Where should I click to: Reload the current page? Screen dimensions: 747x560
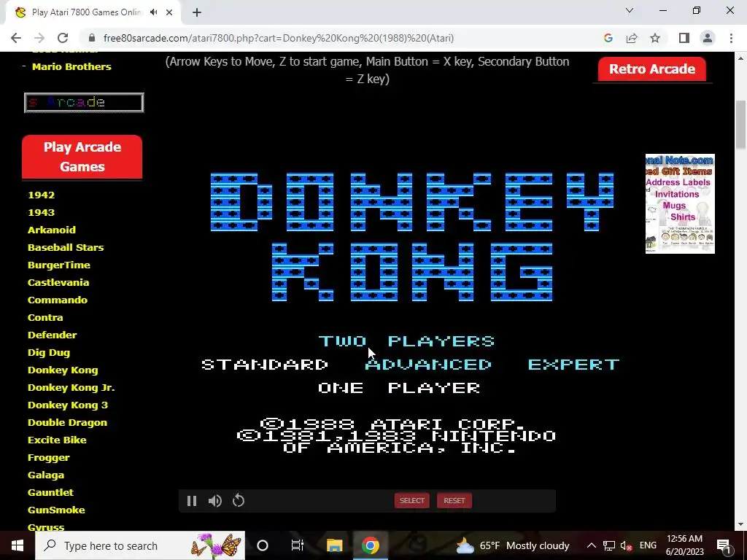[63, 38]
